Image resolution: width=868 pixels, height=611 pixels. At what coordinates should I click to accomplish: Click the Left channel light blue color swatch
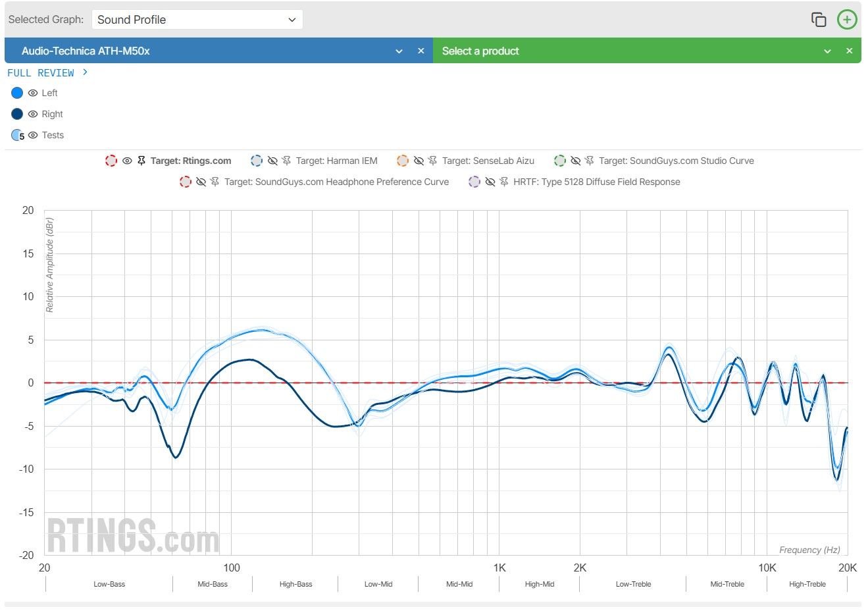17,93
